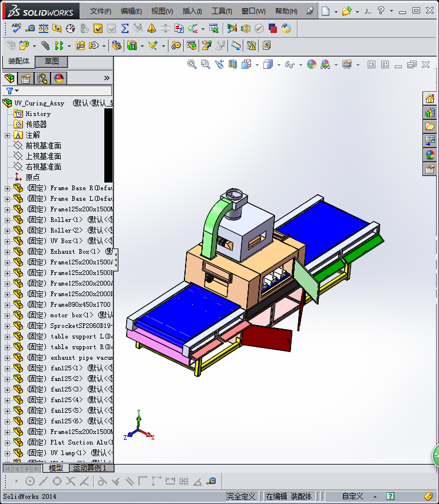Viewport: 439px width, 504px height.
Task: Expand the 注解 annotations folder
Action: (x=7, y=135)
